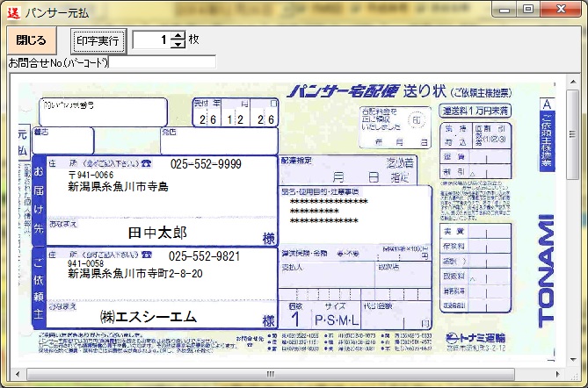This screenshot has height=388, width=588.
Task: Click the horizontal scrollbar left arrow
Action: [x=17, y=374]
